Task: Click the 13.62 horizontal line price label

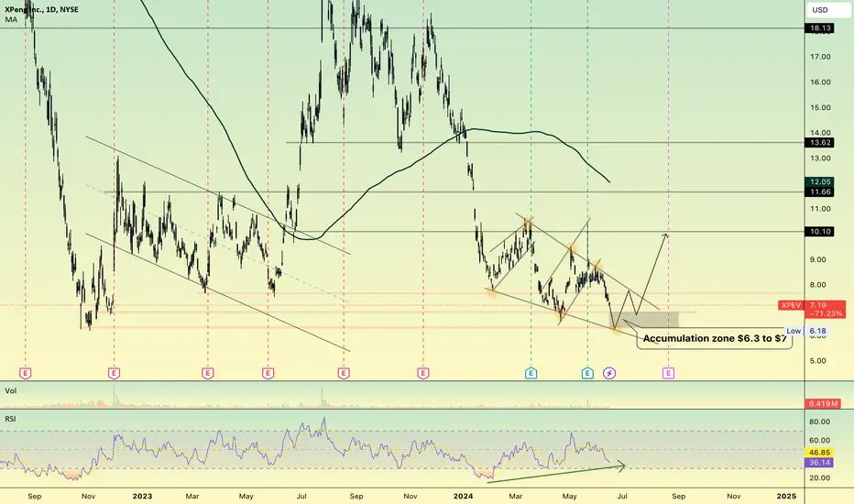Action: 819,143
